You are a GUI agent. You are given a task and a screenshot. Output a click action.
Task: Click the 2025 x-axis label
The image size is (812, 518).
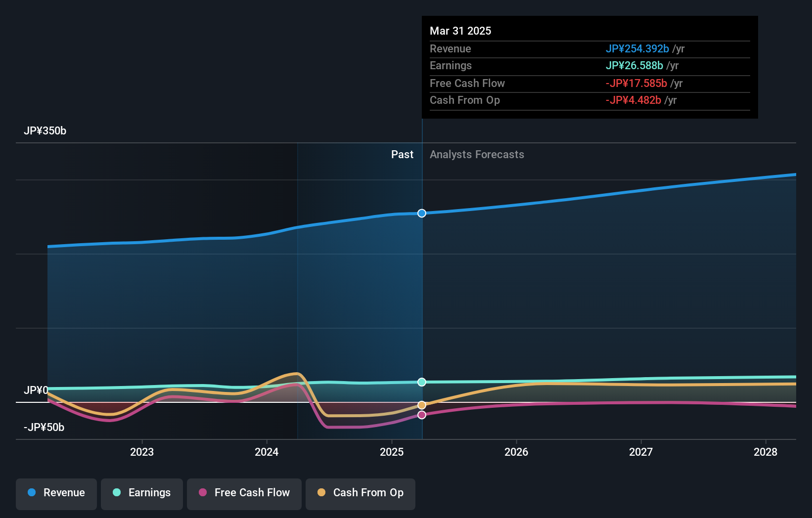pyautogui.click(x=392, y=452)
